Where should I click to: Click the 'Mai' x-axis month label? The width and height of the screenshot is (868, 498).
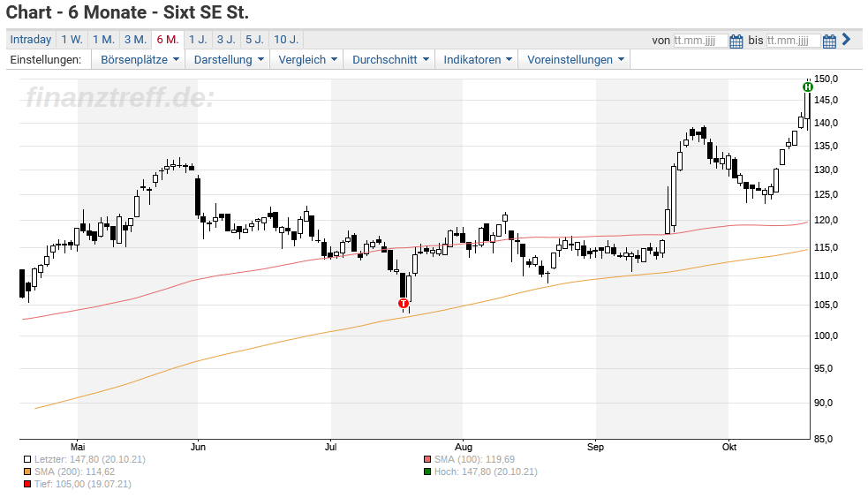[x=78, y=447]
